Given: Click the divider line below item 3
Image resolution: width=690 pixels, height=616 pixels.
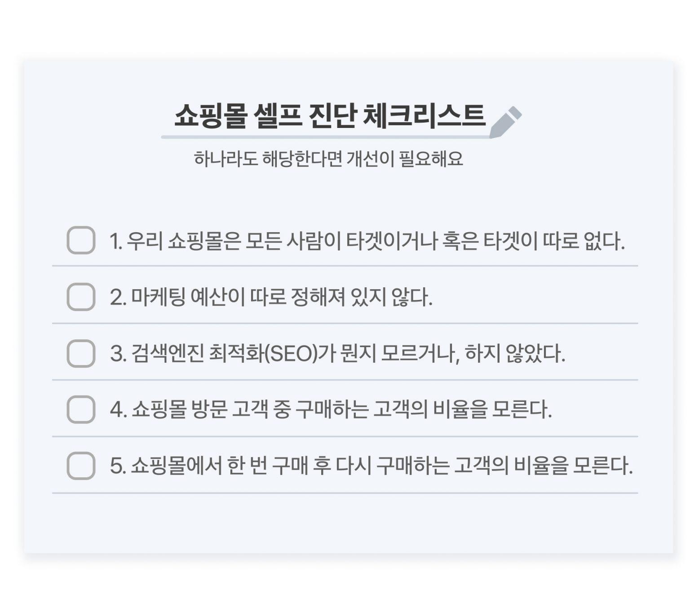Looking at the screenshot, I should click(345, 380).
